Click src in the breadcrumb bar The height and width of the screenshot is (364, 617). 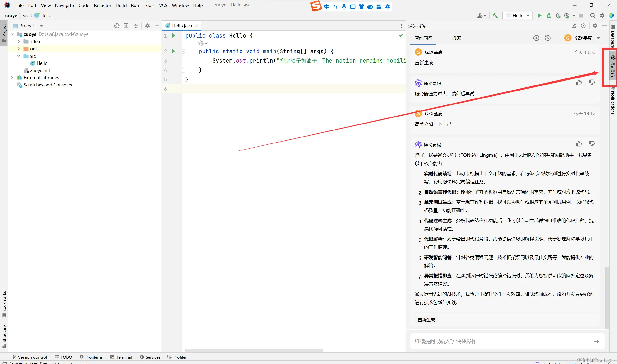coord(26,15)
